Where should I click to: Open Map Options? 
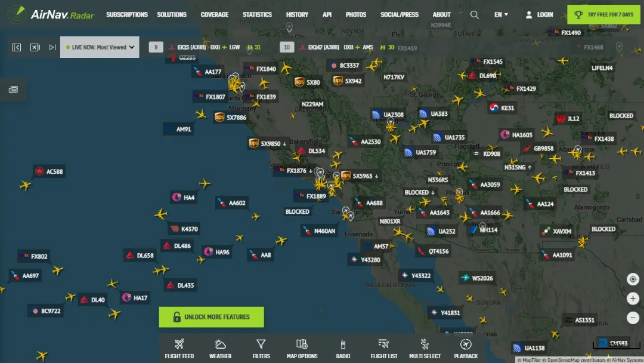tap(302, 349)
